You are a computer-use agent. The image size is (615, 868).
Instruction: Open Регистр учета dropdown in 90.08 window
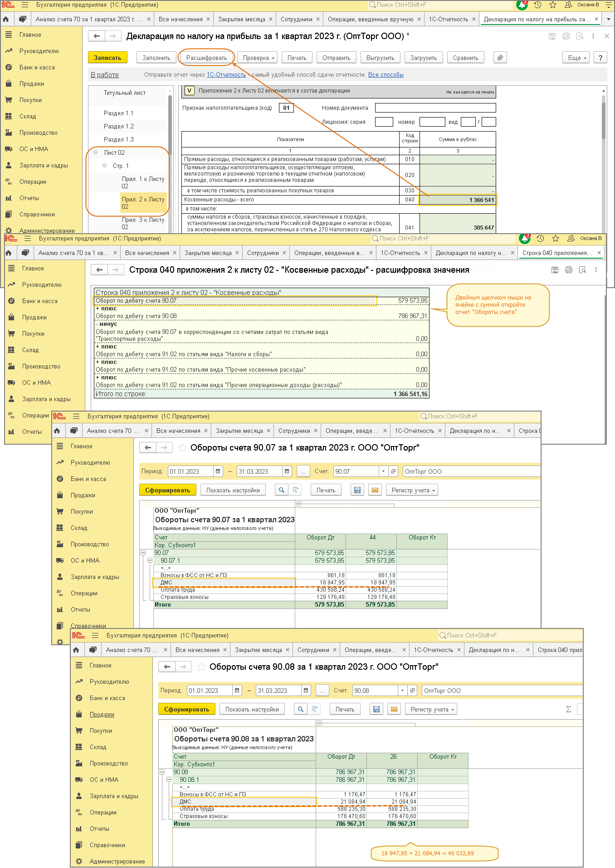(432, 709)
